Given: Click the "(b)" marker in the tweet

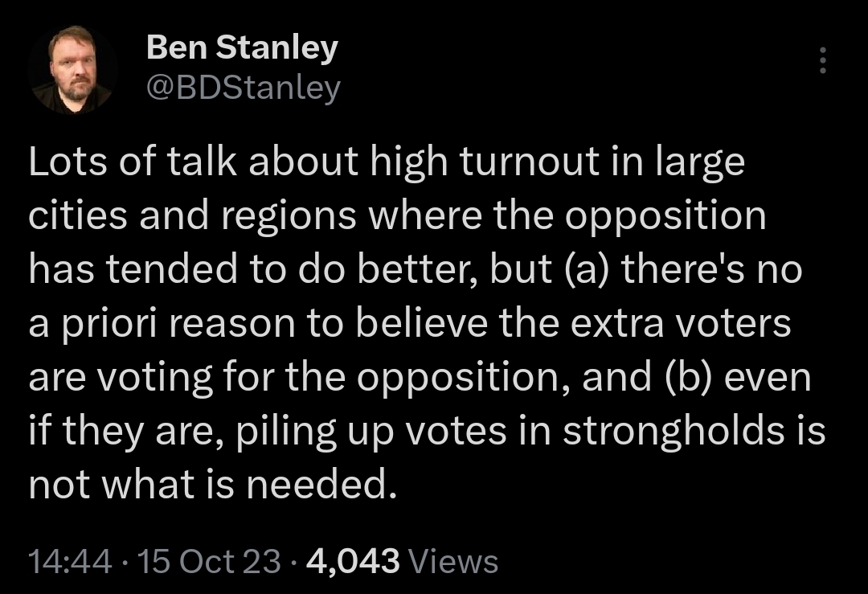Looking at the screenshot, I should point(687,378).
